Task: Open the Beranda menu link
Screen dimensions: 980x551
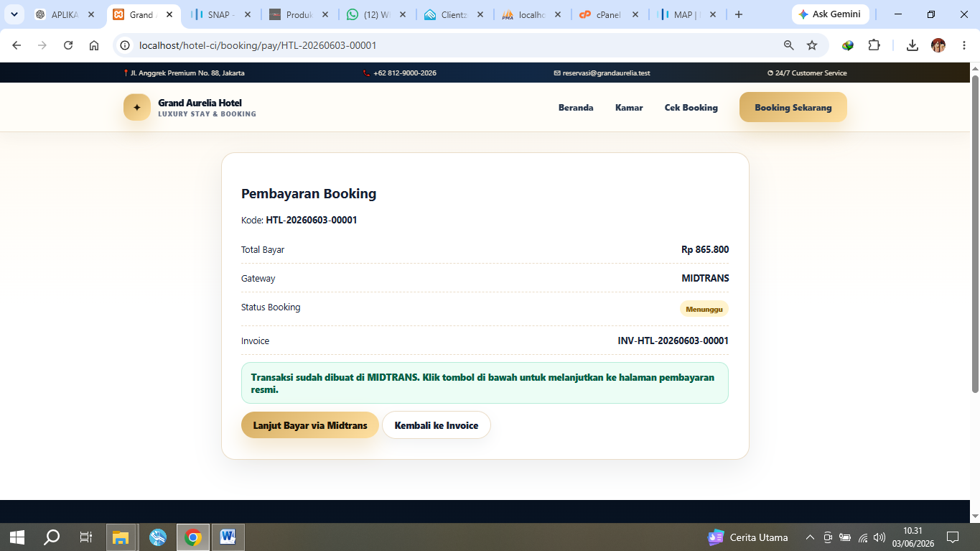Action: 576,108
